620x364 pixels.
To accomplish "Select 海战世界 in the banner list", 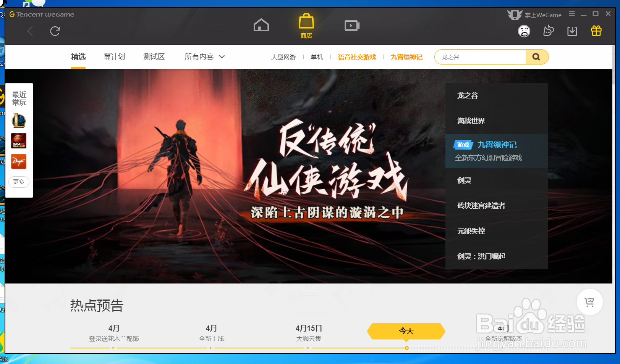I will 497,121.
